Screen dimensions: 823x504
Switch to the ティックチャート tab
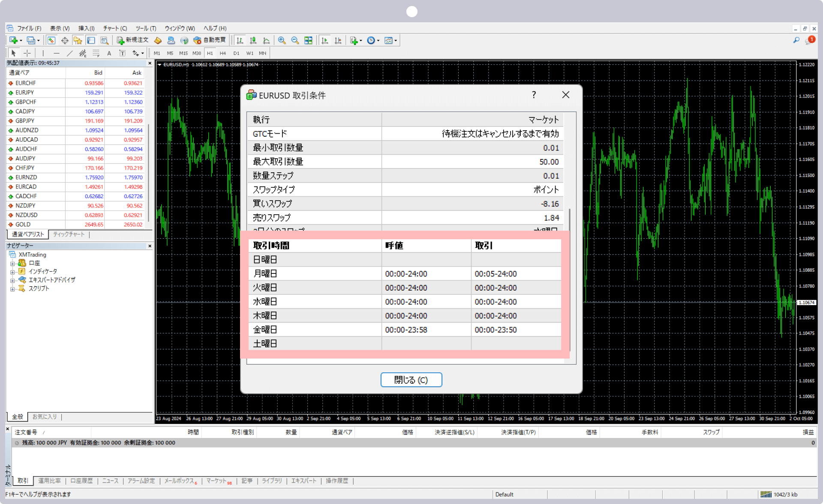(69, 234)
